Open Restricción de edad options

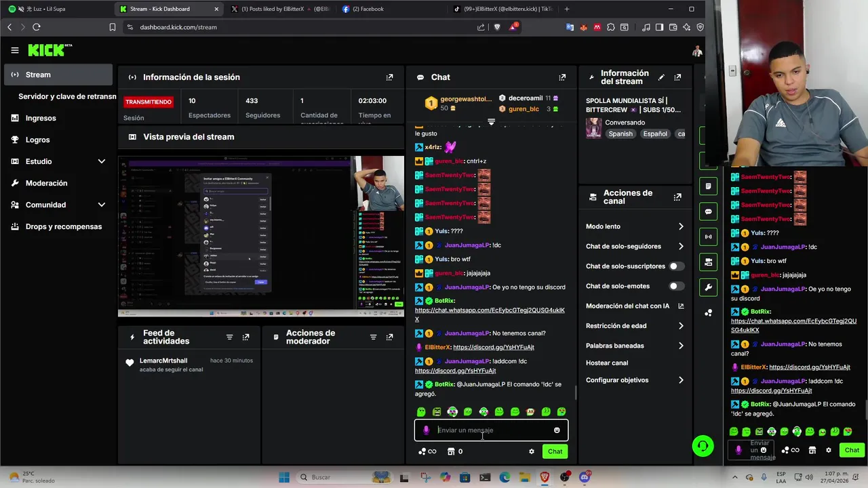(x=635, y=326)
